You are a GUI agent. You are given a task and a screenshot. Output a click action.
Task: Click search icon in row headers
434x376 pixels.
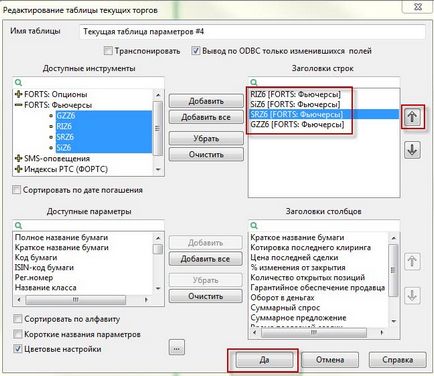click(254, 82)
